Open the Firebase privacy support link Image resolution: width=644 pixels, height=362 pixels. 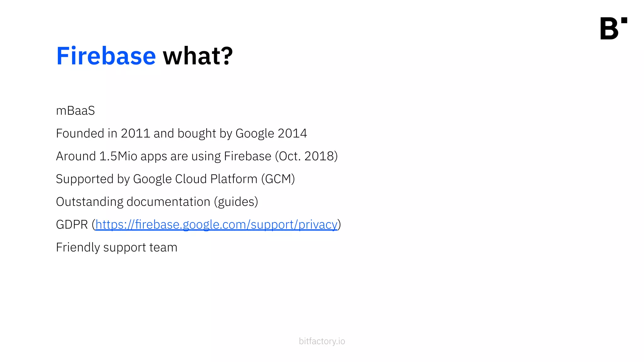216,225
